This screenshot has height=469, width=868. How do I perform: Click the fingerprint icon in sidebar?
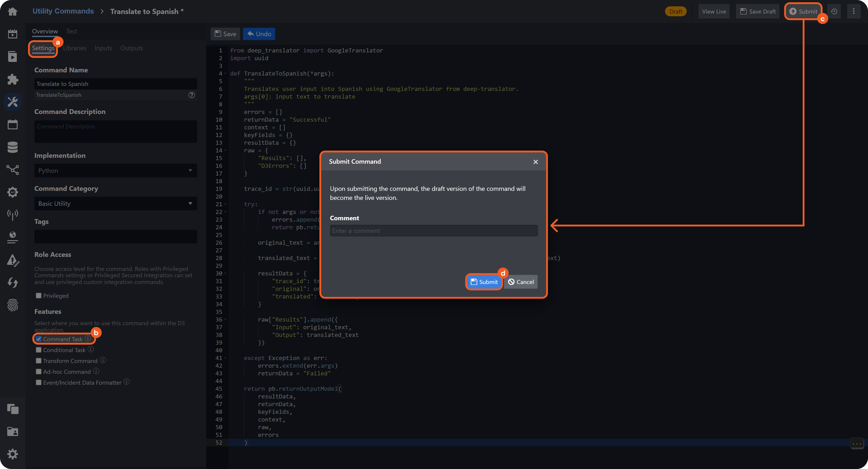click(x=12, y=305)
